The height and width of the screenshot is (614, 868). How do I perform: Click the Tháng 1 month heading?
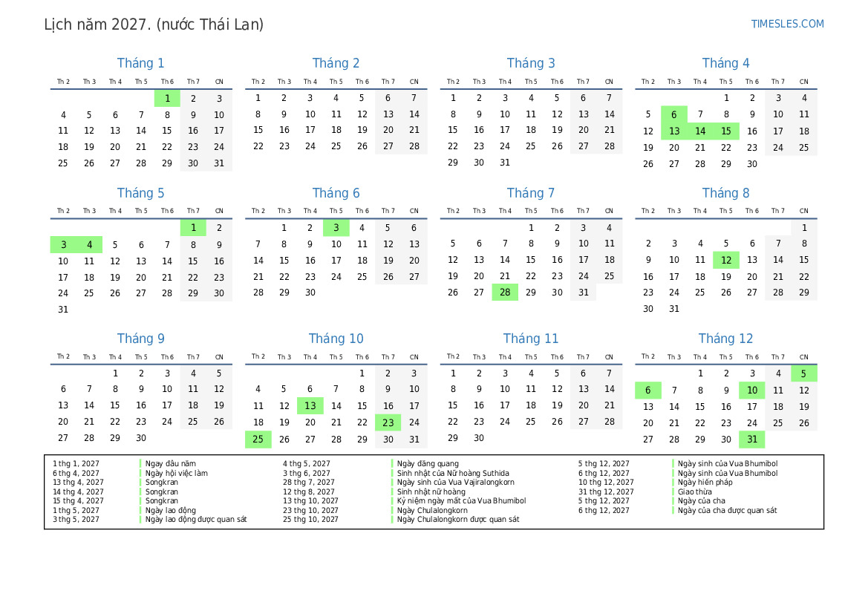pyautogui.click(x=140, y=63)
